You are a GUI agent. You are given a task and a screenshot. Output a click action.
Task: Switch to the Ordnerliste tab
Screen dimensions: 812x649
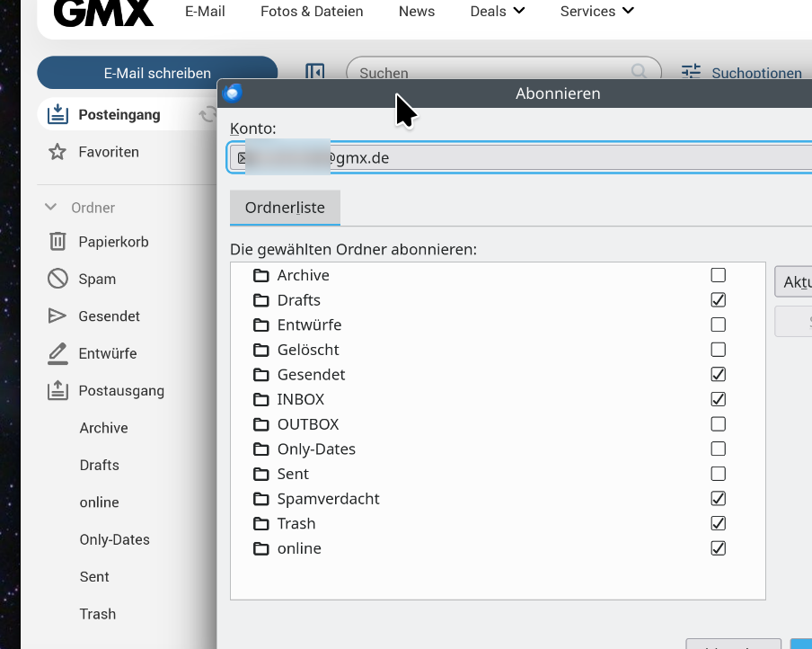(285, 208)
